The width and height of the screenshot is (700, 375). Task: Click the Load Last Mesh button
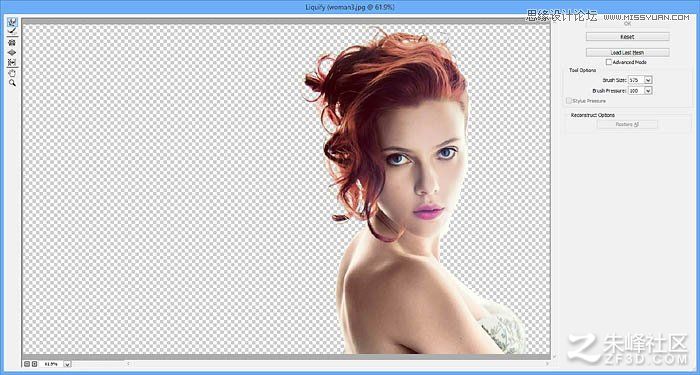coord(627,53)
